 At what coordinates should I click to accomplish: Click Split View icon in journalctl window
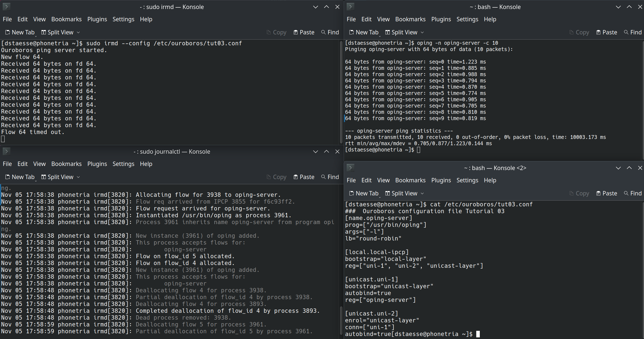coord(44,177)
